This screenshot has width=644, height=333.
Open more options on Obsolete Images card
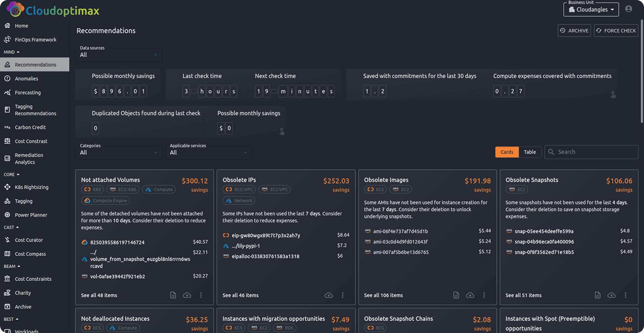pyautogui.click(x=484, y=295)
